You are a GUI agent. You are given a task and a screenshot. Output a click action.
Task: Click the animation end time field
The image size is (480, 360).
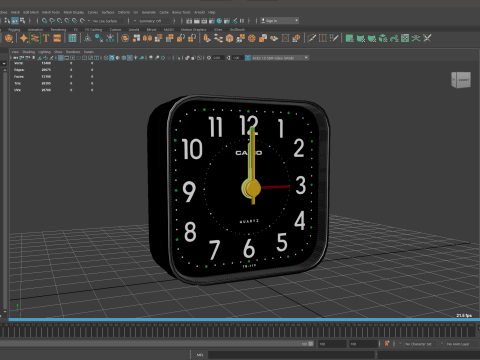(x=363, y=344)
